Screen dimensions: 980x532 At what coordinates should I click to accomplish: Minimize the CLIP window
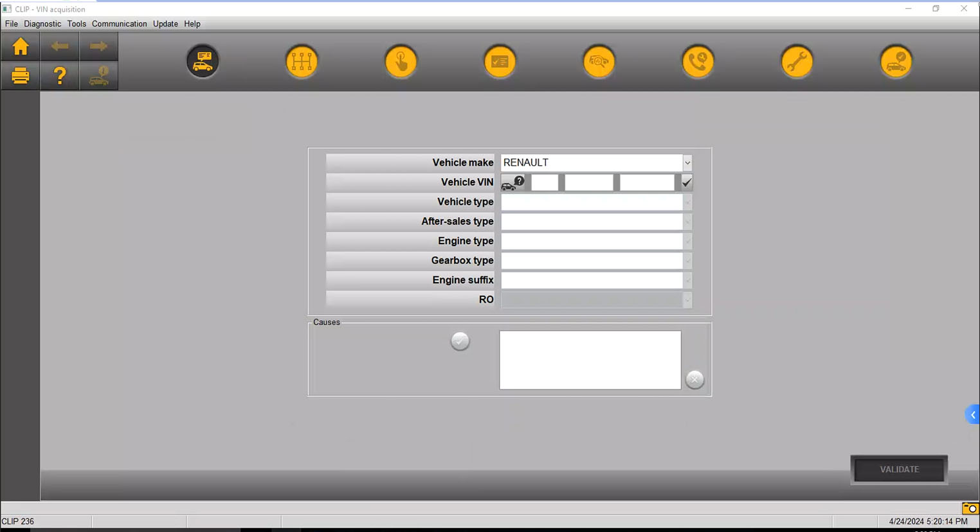[908, 9]
